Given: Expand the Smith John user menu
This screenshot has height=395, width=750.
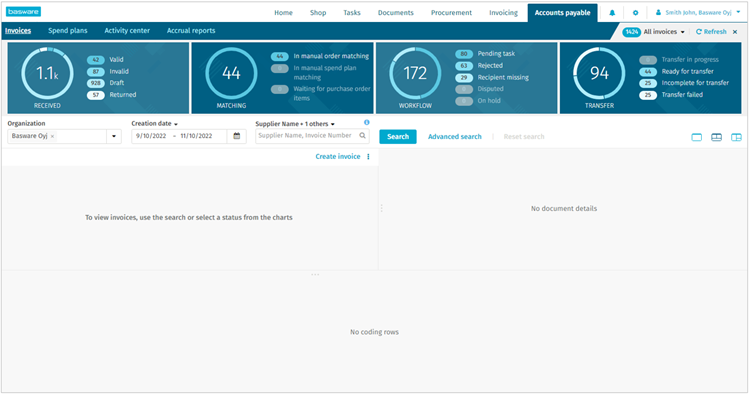Looking at the screenshot, I should tap(738, 12).
